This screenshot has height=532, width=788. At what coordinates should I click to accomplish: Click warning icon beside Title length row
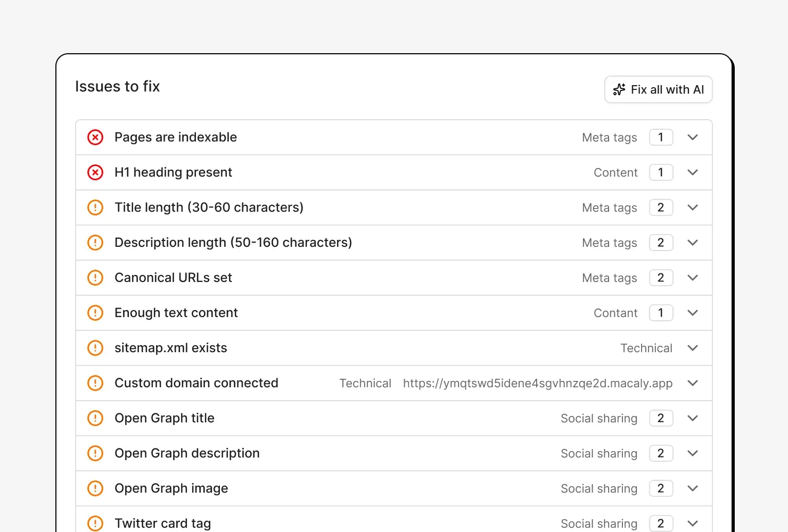(x=95, y=207)
